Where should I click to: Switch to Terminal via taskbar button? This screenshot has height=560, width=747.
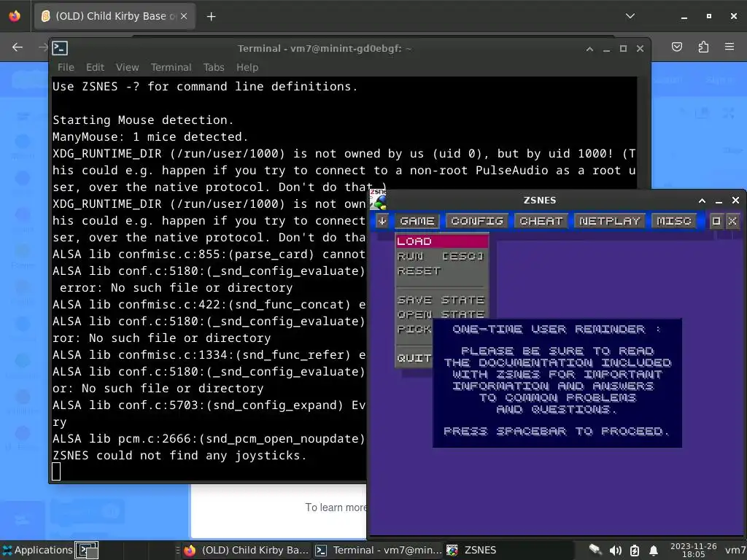(379, 550)
